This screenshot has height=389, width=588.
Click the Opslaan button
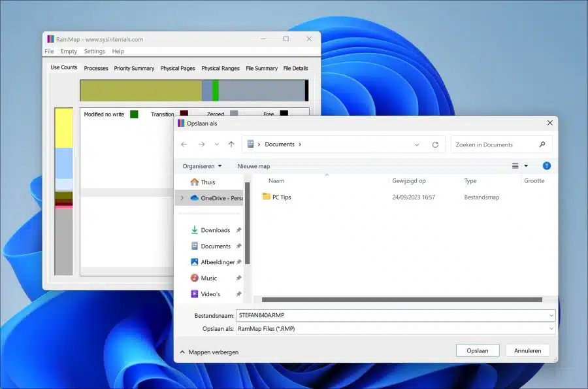click(478, 350)
